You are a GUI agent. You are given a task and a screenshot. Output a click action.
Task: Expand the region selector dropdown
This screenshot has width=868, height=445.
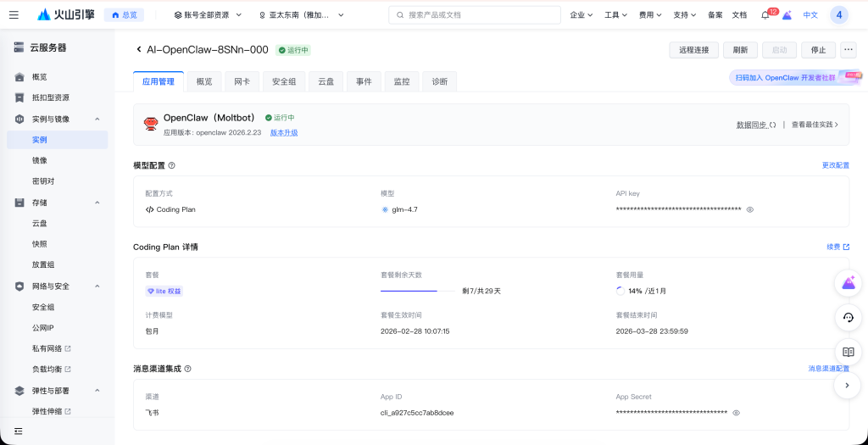tap(301, 15)
